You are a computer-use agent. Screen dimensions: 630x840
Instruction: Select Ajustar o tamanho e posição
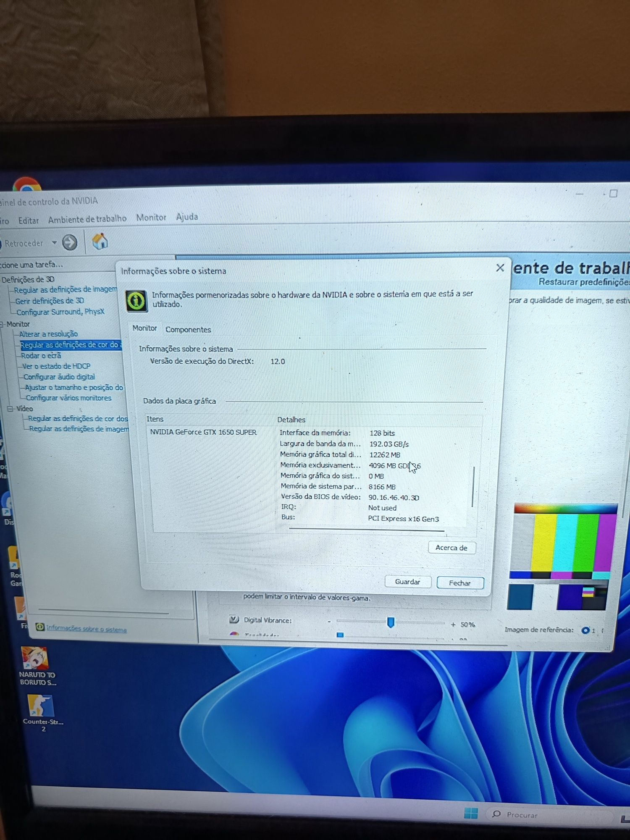[x=73, y=387]
